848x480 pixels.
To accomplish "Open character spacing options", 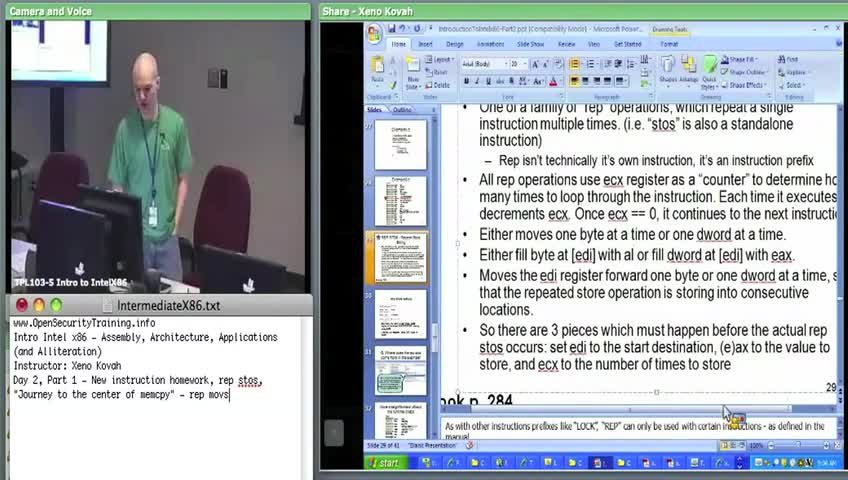I will 523,82.
